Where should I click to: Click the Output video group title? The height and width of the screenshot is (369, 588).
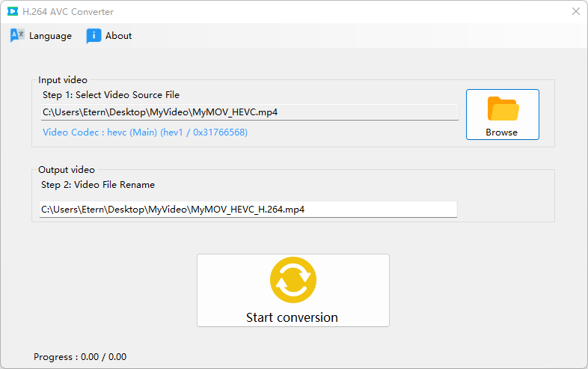click(67, 170)
